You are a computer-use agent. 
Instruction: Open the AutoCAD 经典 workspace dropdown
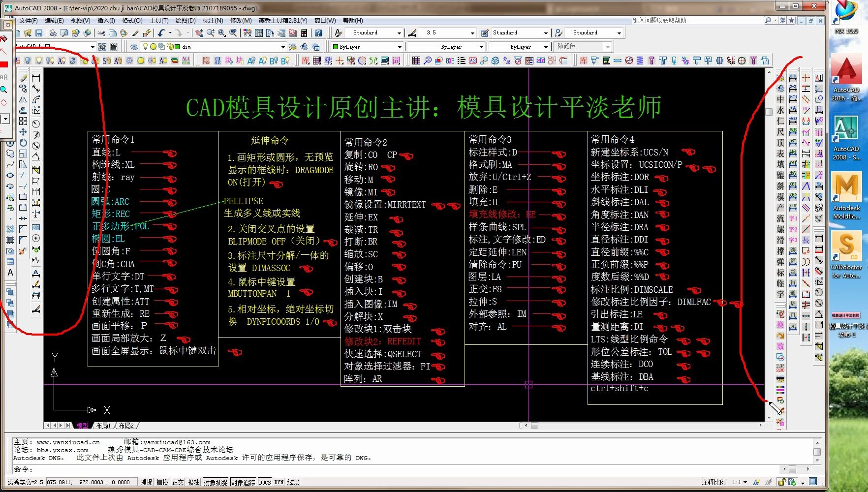[93, 46]
